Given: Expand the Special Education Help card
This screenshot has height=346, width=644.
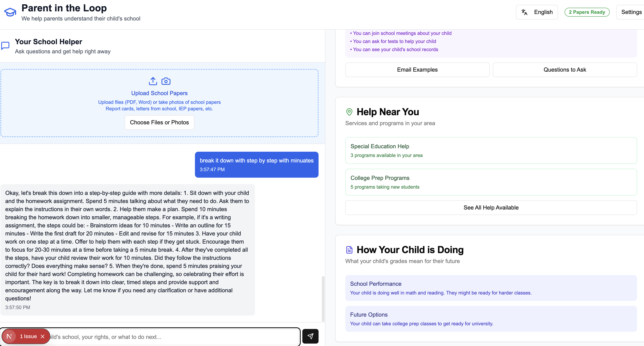Looking at the screenshot, I should tap(491, 150).
